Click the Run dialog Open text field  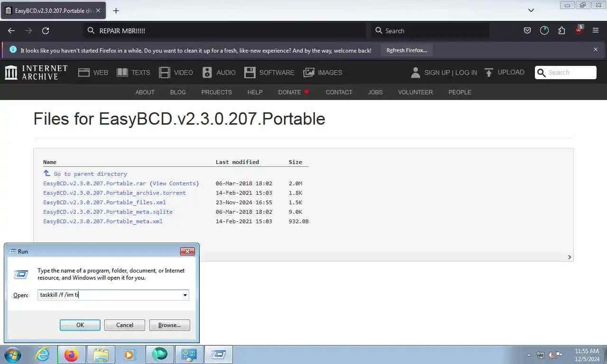tap(110, 295)
